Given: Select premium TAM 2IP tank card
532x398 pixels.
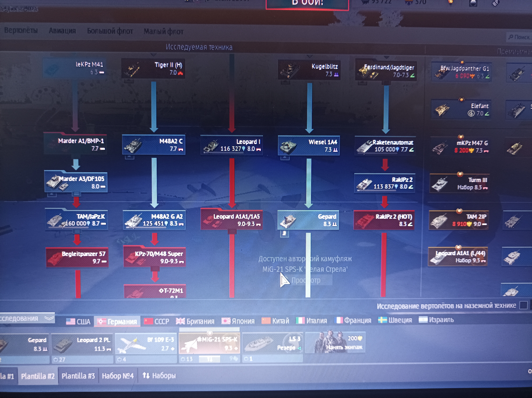Looking at the screenshot, I should [459, 220].
